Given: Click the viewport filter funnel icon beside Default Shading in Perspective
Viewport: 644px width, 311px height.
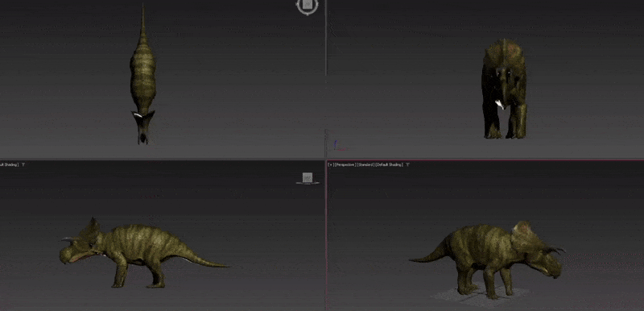Looking at the screenshot, I should 408,164.
